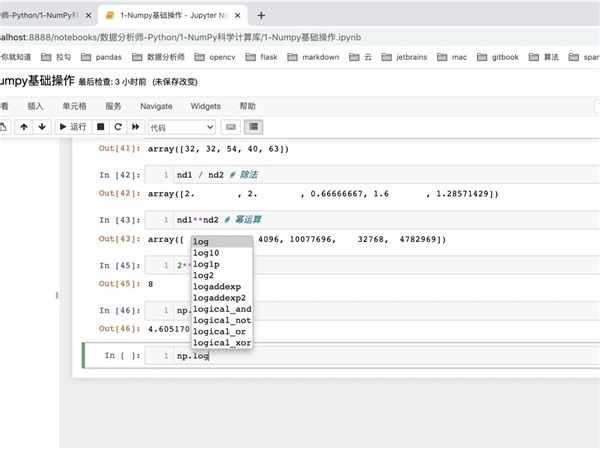The image size is (600, 450).
Task: Open the cell type dropdown 代码
Action: pos(182,127)
